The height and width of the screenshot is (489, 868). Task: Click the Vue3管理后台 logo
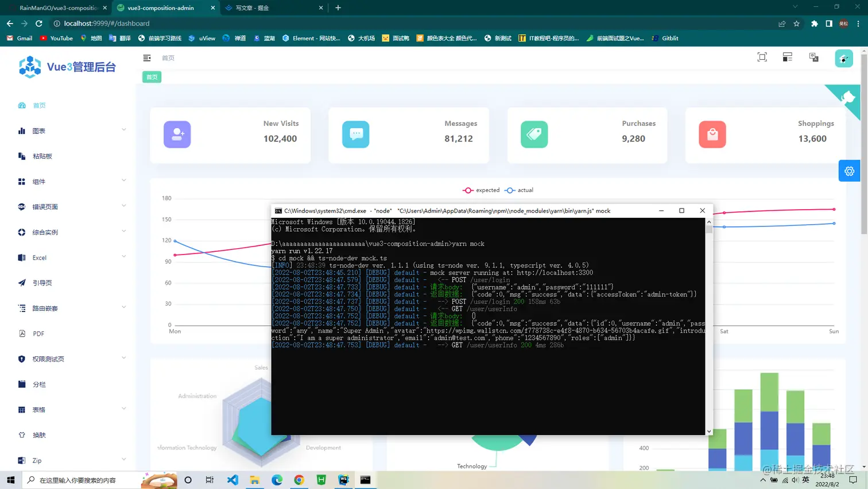tap(67, 67)
